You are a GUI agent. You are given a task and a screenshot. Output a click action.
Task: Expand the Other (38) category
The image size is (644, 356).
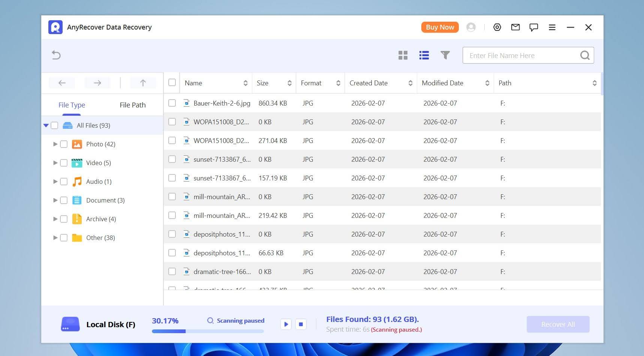55,238
